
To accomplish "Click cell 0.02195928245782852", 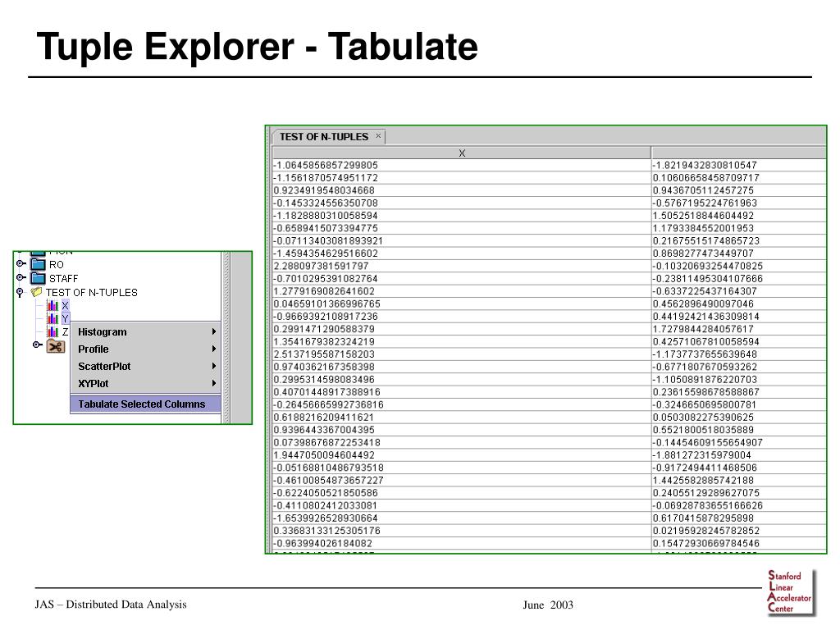I will 739,531.
